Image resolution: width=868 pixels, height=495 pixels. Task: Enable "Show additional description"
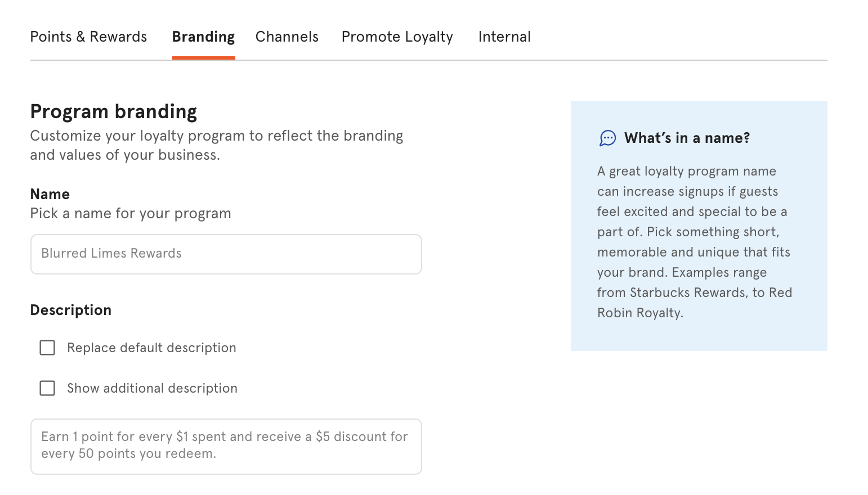[x=47, y=388]
